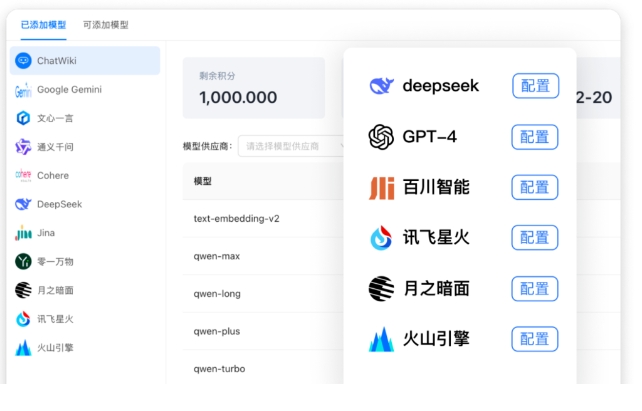Click 配置 button for GPT-4
This screenshot has height=411, width=642.
(x=535, y=137)
